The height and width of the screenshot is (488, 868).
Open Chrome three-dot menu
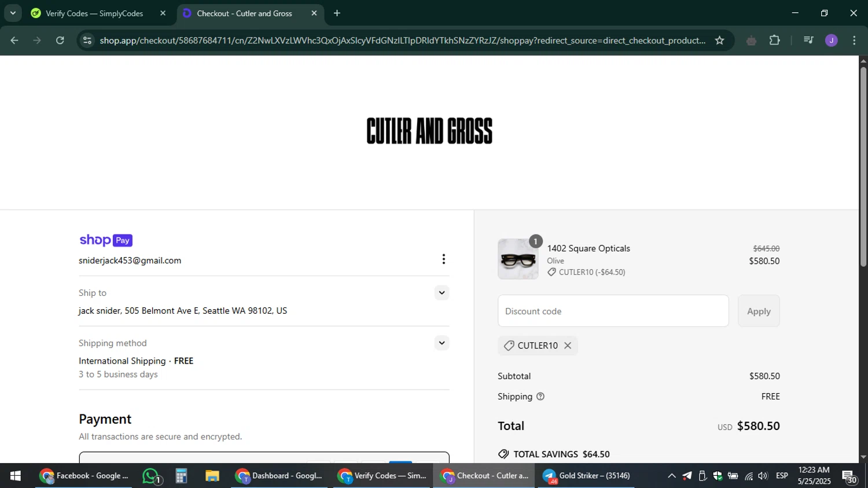(x=854, y=41)
